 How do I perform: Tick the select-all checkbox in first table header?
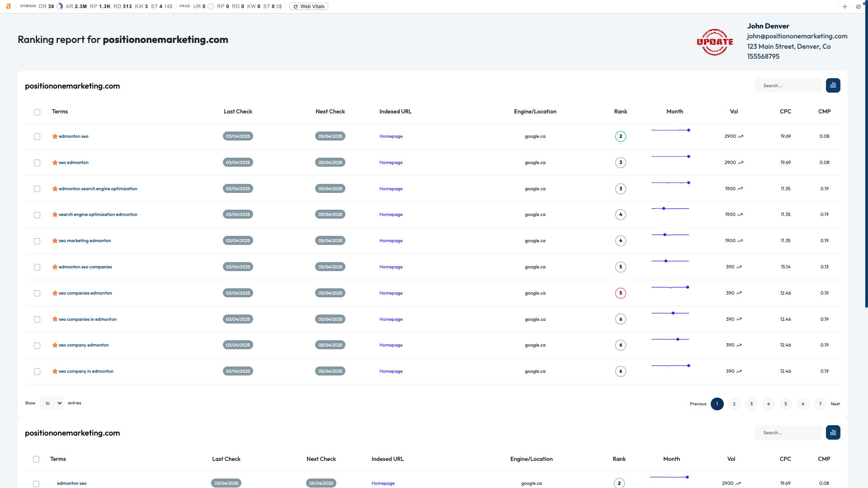(37, 112)
